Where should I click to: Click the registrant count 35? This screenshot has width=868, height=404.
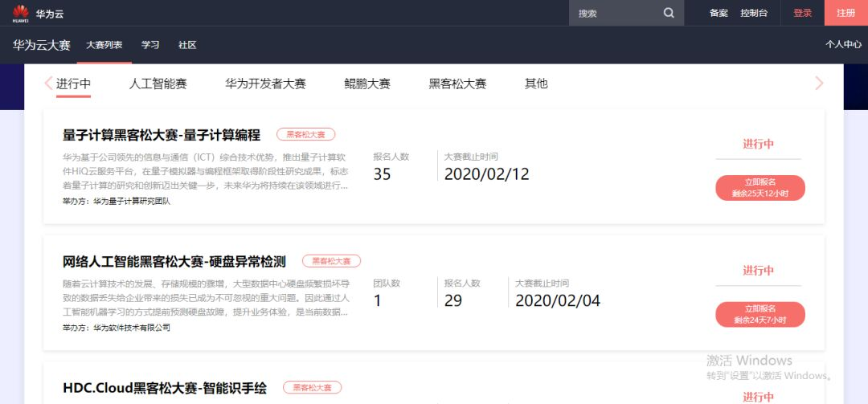[382, 174]
